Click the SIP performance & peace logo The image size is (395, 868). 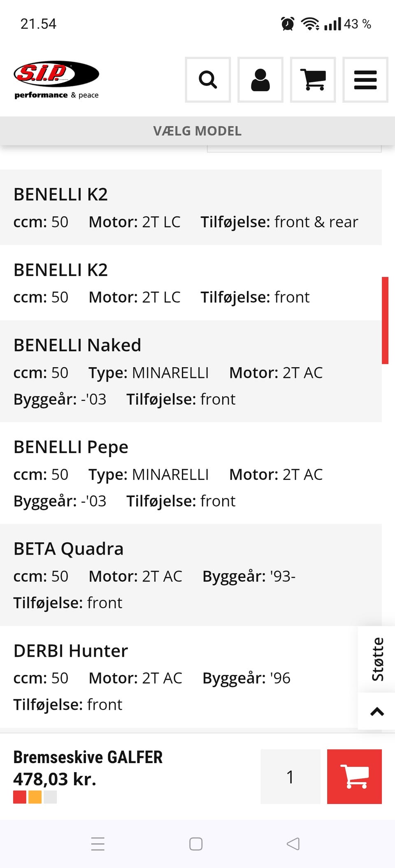point(56,80)
